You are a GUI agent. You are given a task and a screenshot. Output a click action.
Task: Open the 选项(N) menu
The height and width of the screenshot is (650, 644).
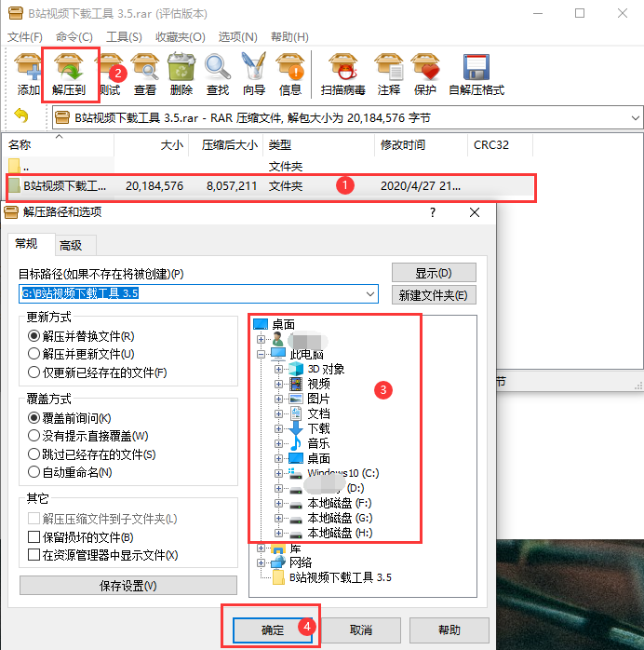pos(237,37)
